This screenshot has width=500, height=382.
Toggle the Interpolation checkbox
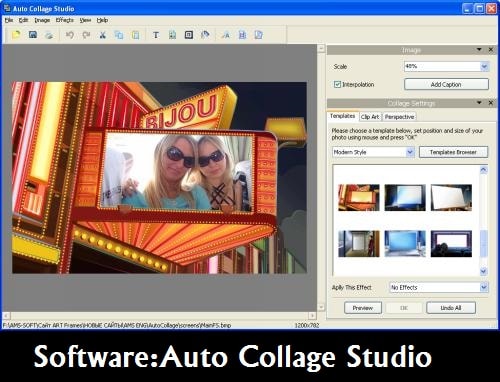pos(337,84)
